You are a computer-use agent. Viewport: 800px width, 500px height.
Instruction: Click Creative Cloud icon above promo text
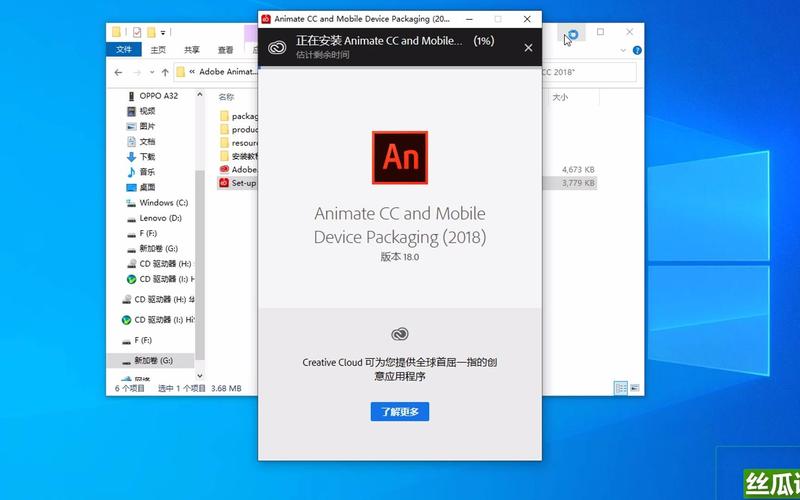[399, 334]
